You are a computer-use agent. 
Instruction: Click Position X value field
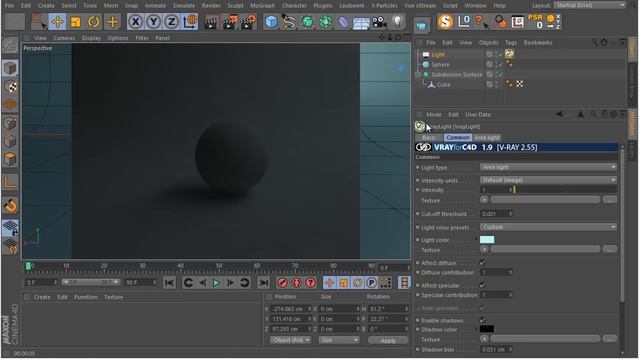pyautogui.click(x=290, y=309)
